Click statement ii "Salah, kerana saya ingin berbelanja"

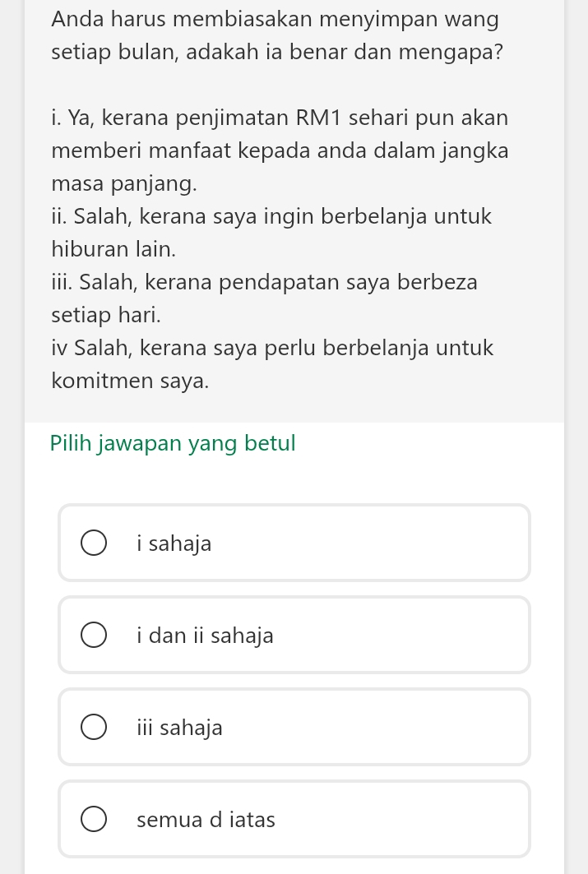click(271, 217)
